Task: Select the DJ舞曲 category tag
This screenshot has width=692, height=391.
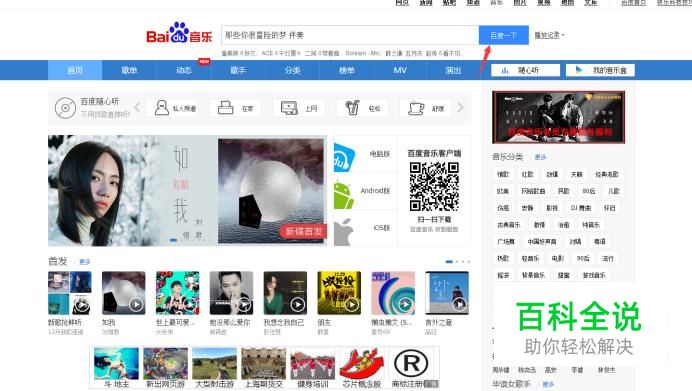Action: click(580, 208)
